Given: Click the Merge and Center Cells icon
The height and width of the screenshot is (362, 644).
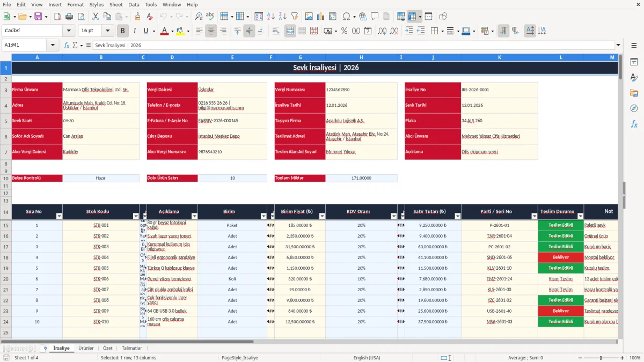Looking at the screenshot, I should tap(290, 31).
